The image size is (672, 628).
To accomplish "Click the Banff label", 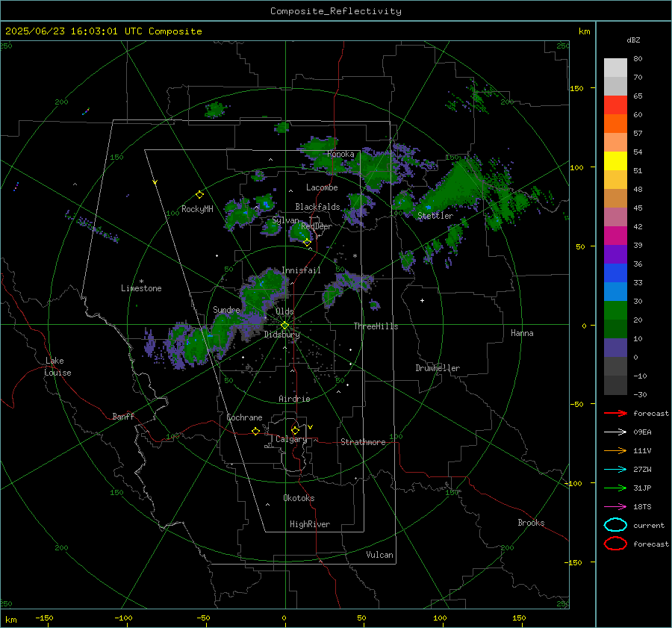I will tap(123, 416).
